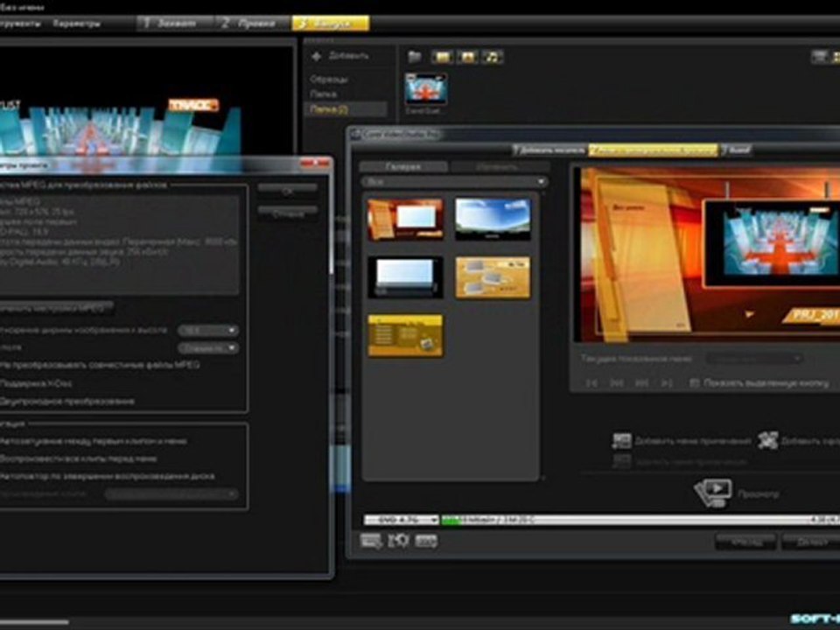
Task: Click the Добавить меню примечаний icon
Action: coord(621,441)
